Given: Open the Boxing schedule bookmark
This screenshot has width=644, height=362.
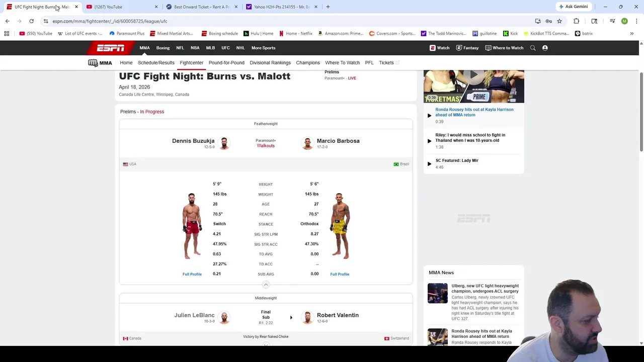Looking at the screenshot, I should tap(219, 34).
